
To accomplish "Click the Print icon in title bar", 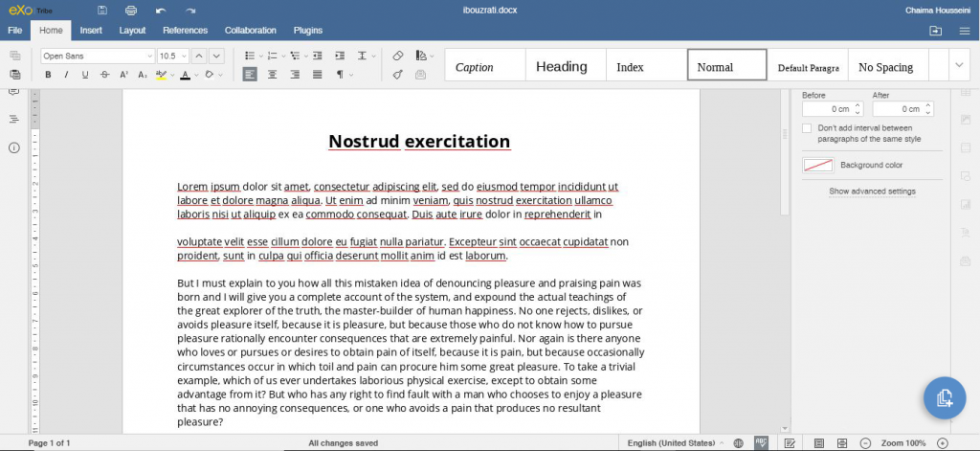I will pyautogui.click(x=131, y=11).
